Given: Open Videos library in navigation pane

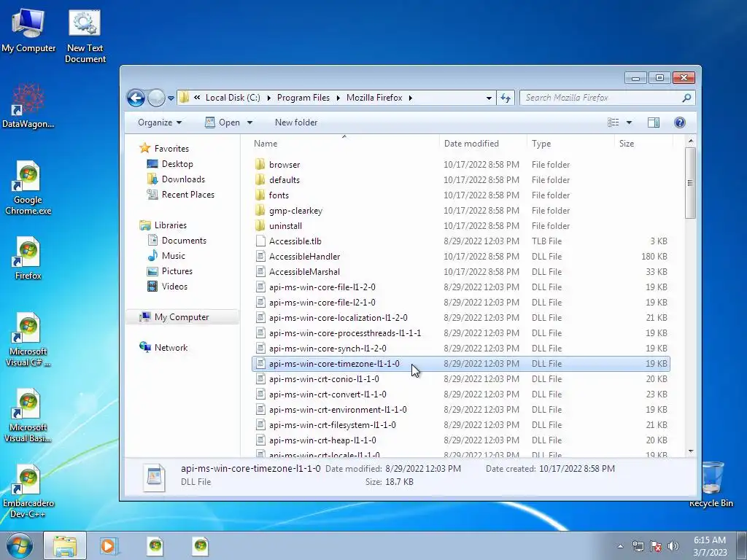Looking at the screenshot, I should 167,286.
